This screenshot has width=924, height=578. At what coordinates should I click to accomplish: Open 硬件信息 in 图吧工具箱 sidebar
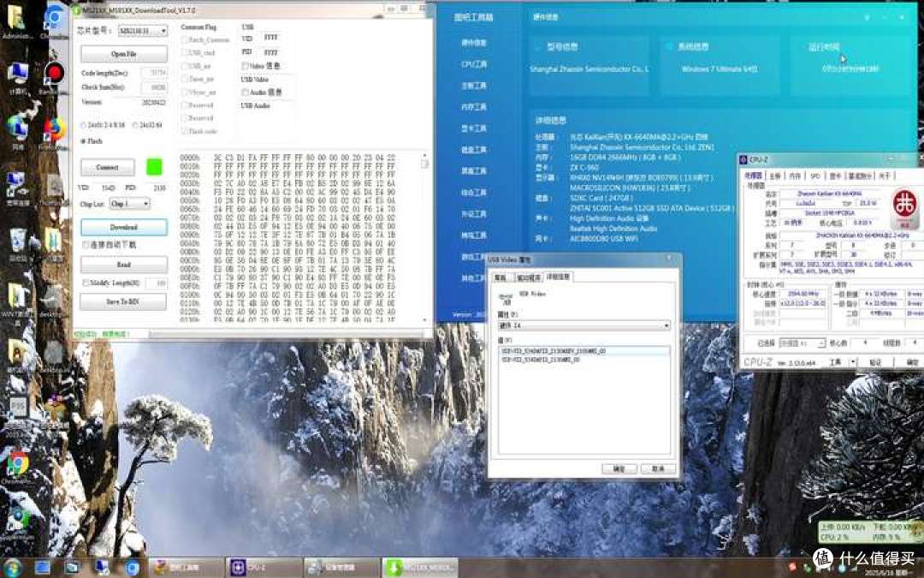pyautogui.click(x=474, y=43)
